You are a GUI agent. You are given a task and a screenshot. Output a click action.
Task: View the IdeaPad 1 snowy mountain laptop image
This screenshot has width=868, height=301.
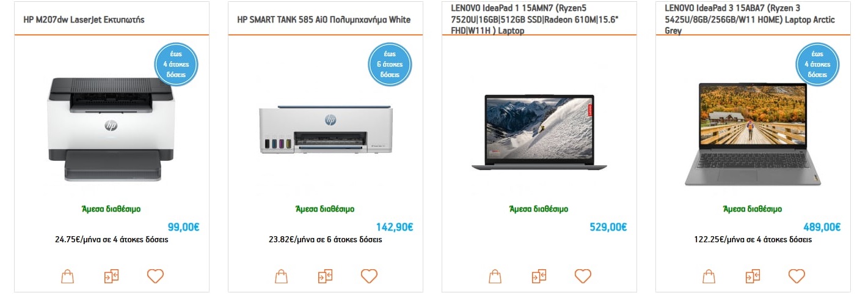[x=539, y=132]
